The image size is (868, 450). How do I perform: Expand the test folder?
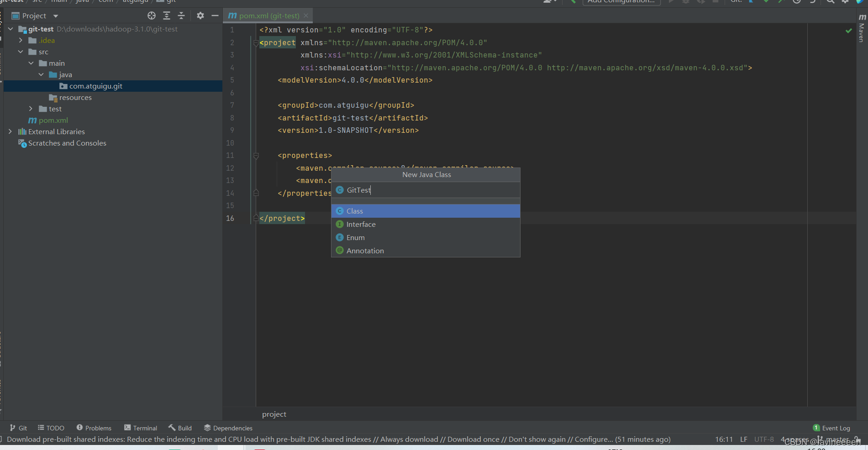coord(31,109)
